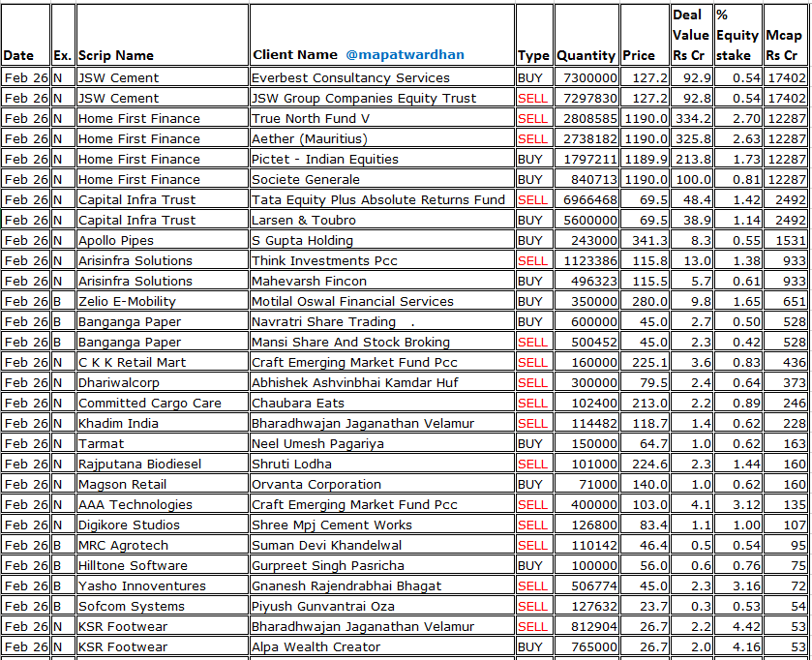Screen dimensions: 812x660
Task: Select the 'Dhariwalcorp' scrip cell
Action: 162,382
